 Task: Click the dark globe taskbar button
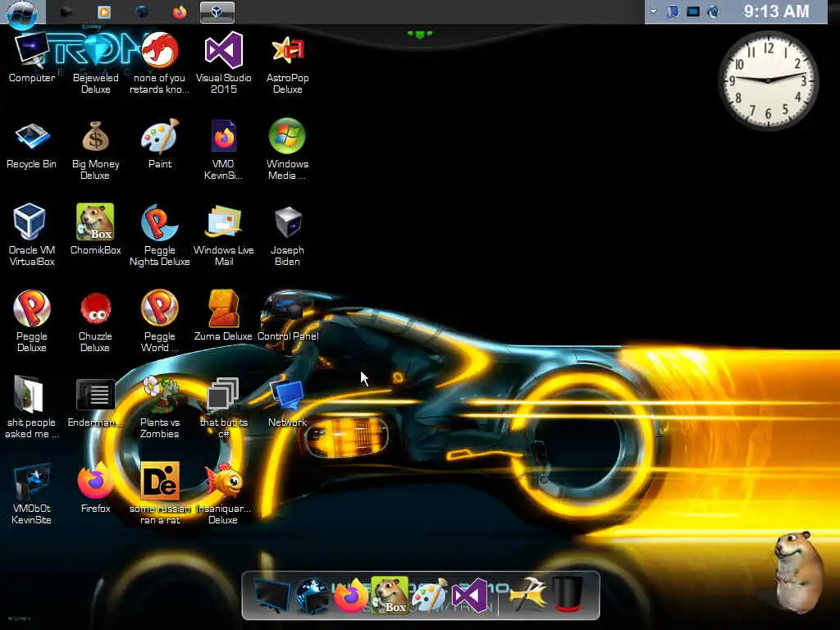pos(141,11)
